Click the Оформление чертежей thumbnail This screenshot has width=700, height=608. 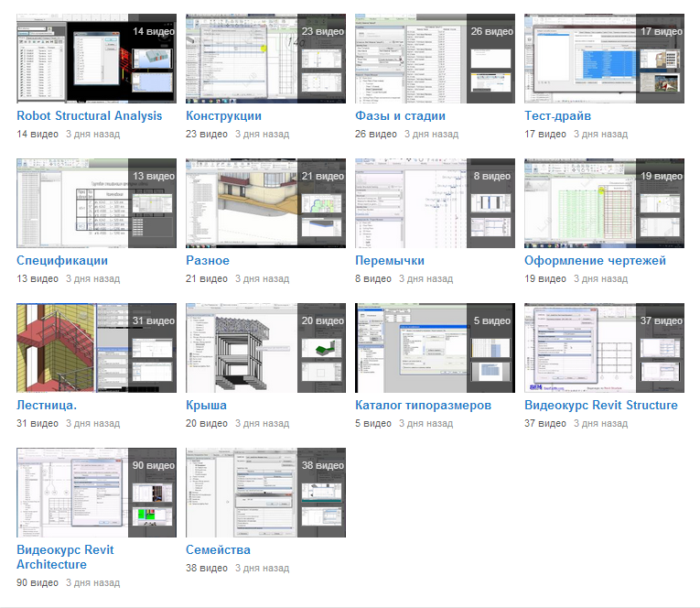point(604,203)
